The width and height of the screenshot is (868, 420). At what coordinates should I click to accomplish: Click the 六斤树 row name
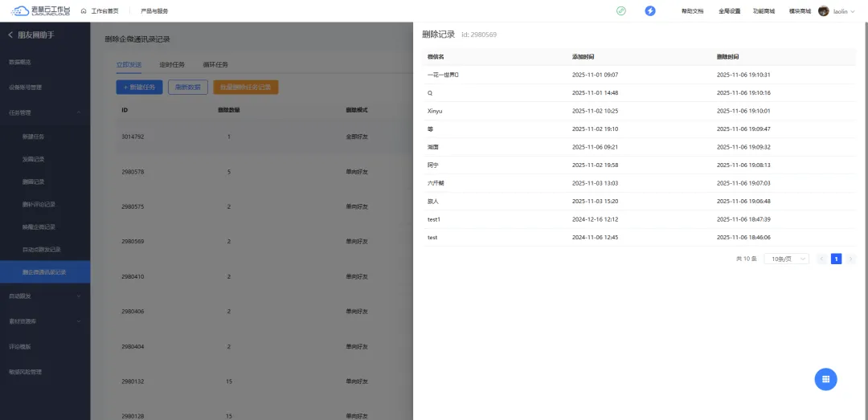pos(436,183)
